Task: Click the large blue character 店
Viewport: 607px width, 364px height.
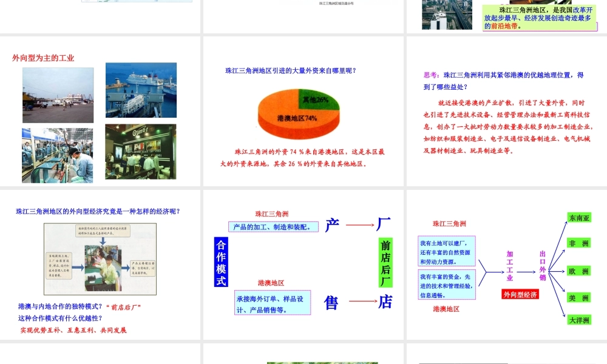Action: point(385,302)
